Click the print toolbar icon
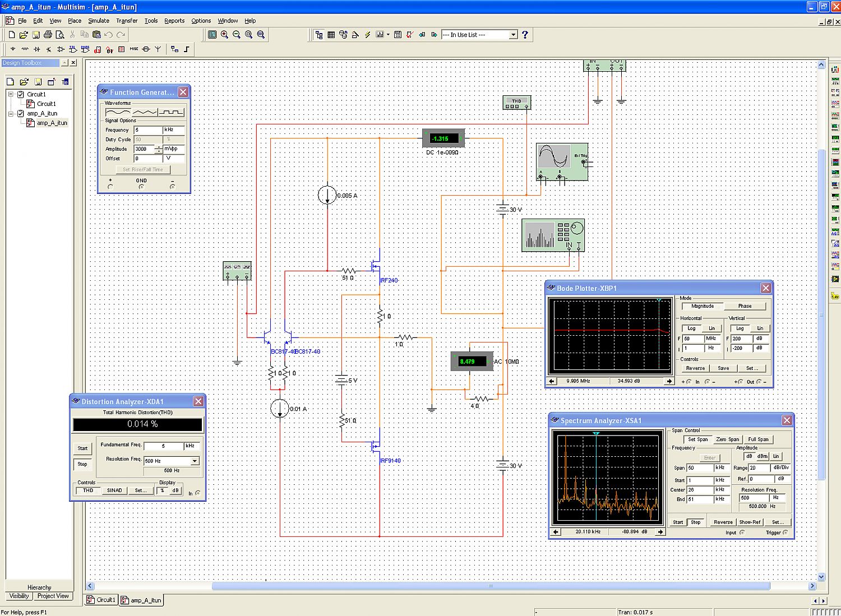 tap(48, 35)
